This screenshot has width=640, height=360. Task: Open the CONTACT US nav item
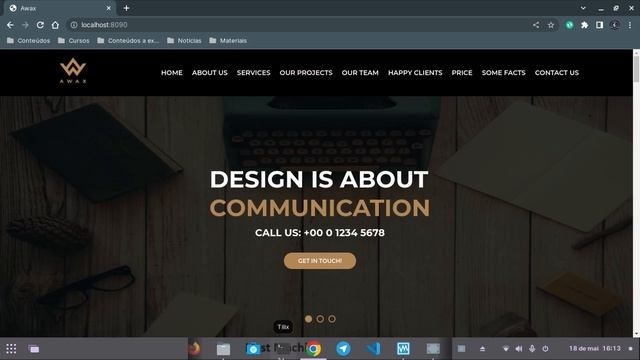pyautogui.click(x=557, y=73)
